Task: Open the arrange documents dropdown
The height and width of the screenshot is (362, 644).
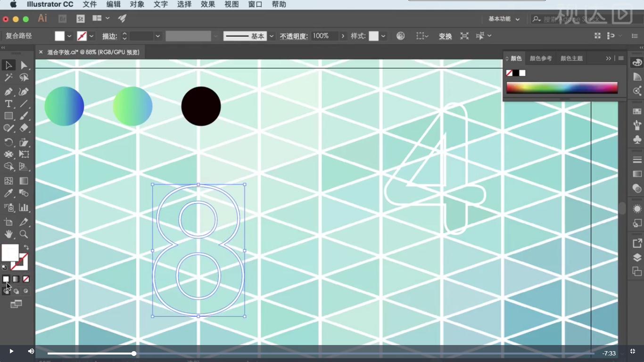Action: coord(101,18)
